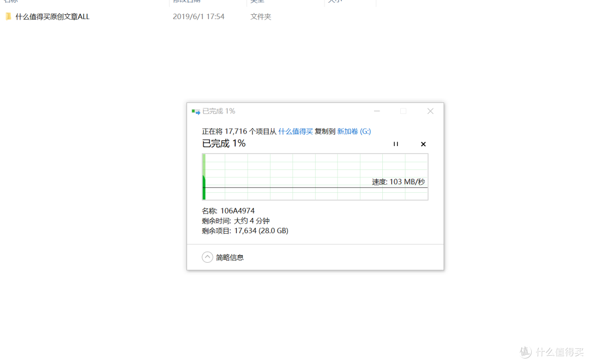The image size is (589, 364).
Task: Minimize the copy progress dialog
Action: [377, 111]
